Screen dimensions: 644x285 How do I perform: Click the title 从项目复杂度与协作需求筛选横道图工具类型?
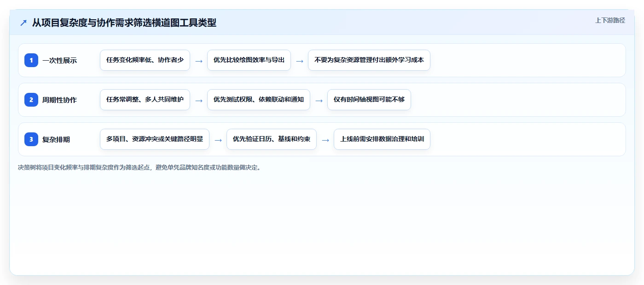tap(124, 23)
